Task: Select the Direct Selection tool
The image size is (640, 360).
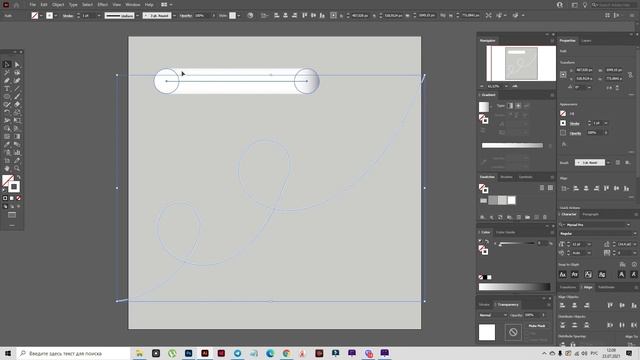Action: 17,64
